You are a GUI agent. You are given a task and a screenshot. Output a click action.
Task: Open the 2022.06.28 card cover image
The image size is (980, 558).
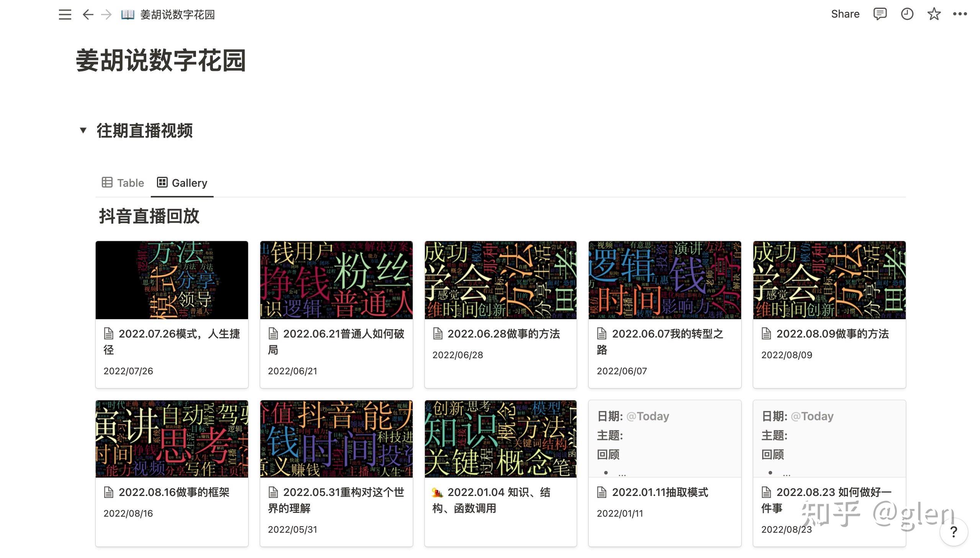pyautogui.click(x=501, y=280)
